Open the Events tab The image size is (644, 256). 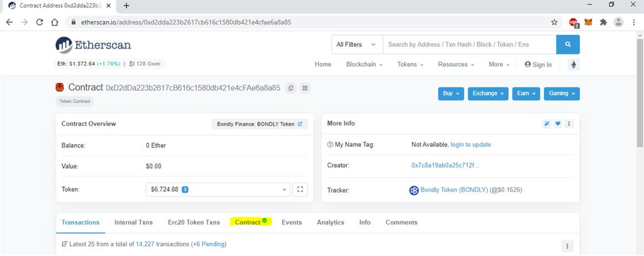[x=291, y=223]
